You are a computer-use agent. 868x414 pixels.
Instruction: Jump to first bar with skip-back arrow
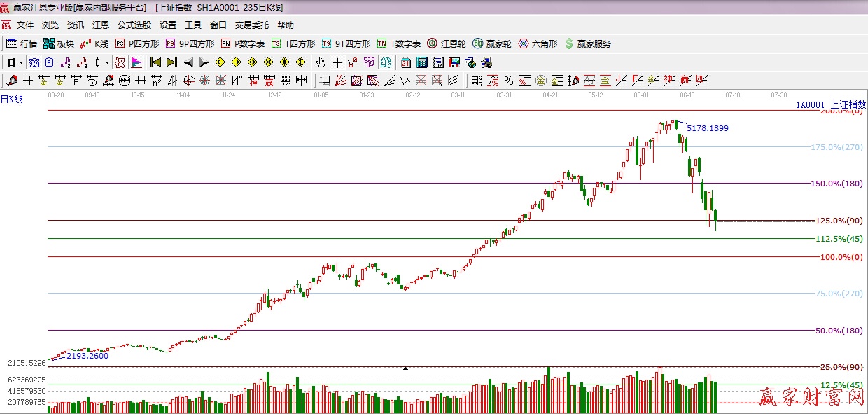coord(155,62)
